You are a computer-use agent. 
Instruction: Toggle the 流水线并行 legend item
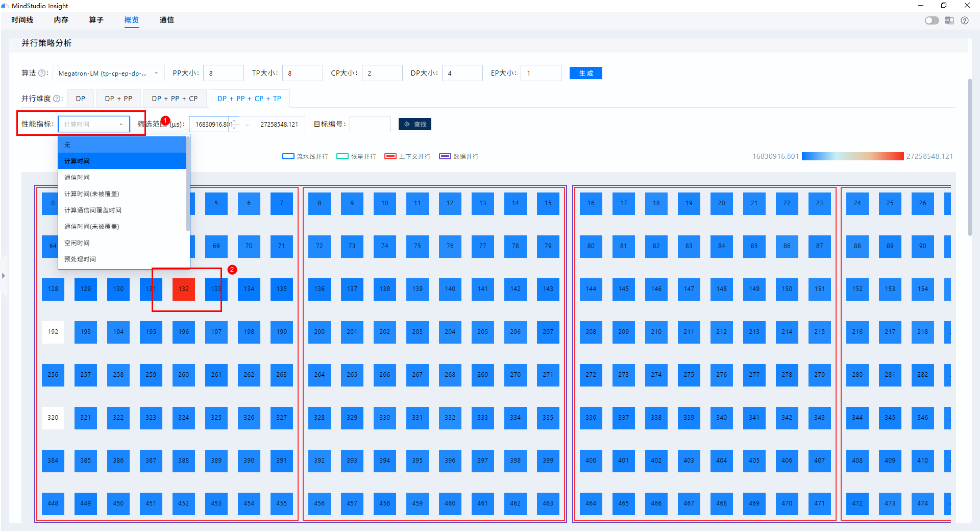(305, 156)
